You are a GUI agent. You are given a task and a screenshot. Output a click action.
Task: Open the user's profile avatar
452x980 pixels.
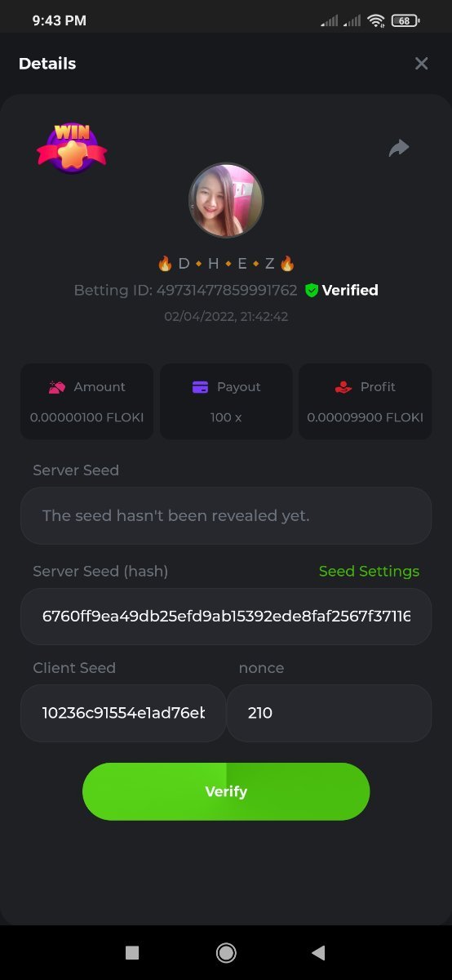click(x=226, y=201)
